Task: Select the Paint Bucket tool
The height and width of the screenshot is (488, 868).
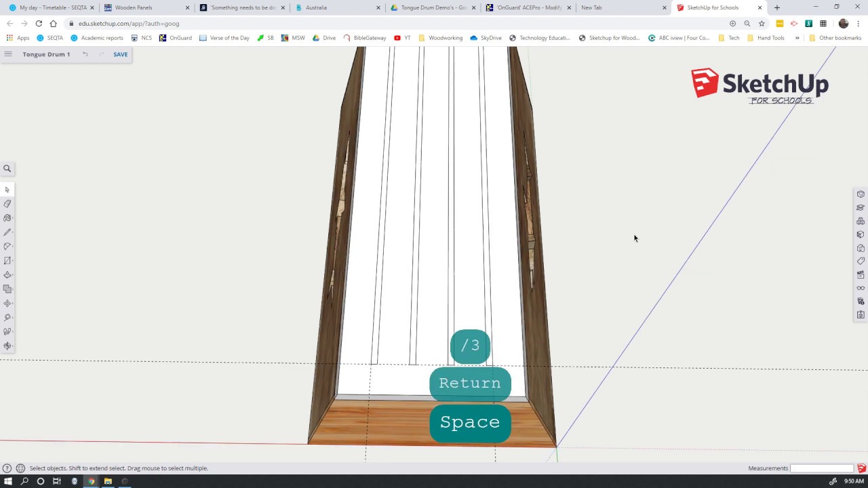Action: [7, 218]
